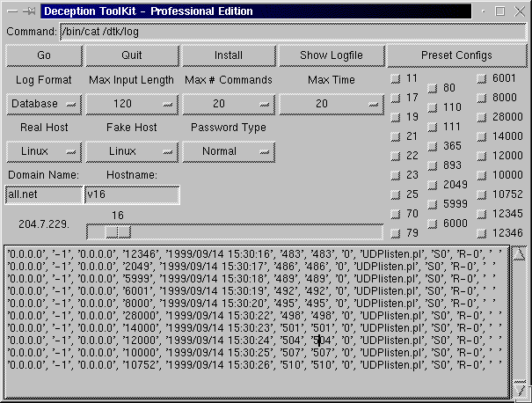Open the Max # Commands dropdown

coord(229,104)
